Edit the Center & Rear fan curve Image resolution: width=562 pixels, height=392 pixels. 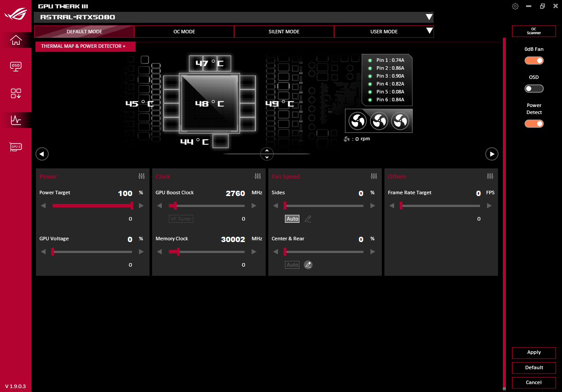308,265
